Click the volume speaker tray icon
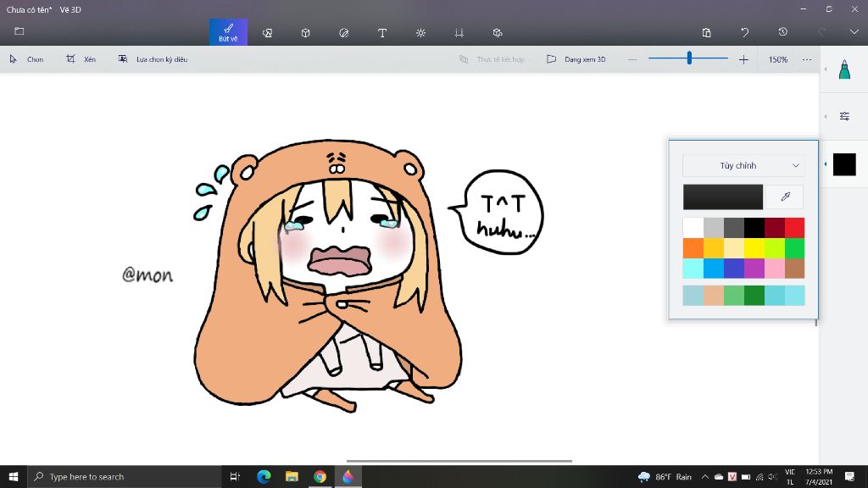 [x=773, y=476]
